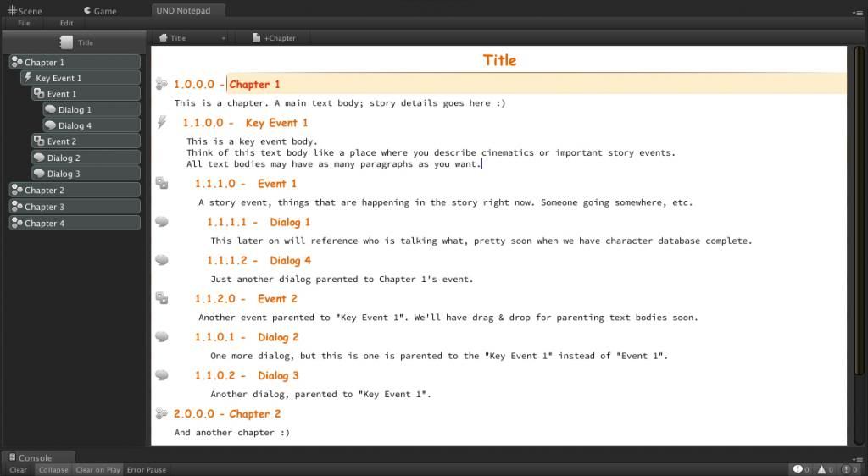Switch to the Game tab

tap(100, 11)
